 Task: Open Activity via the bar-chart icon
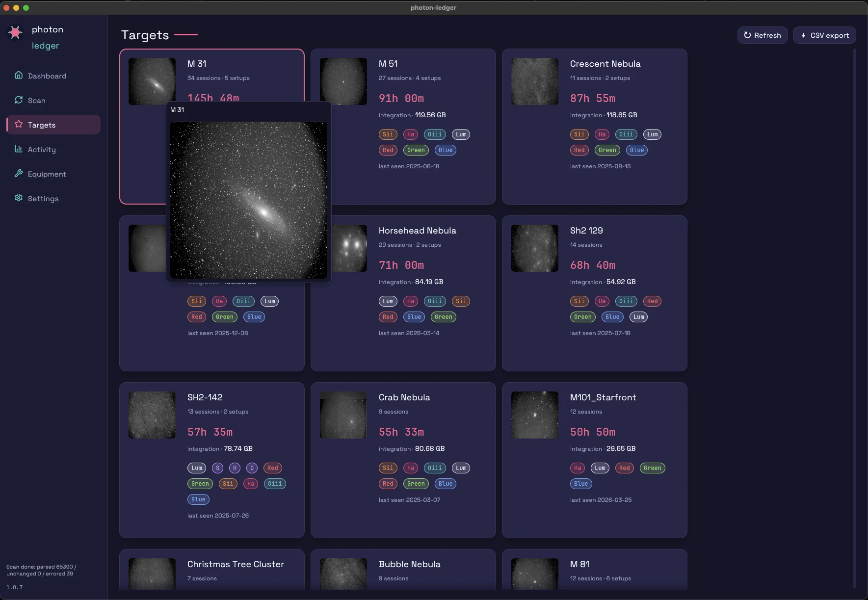coord(19,149)
